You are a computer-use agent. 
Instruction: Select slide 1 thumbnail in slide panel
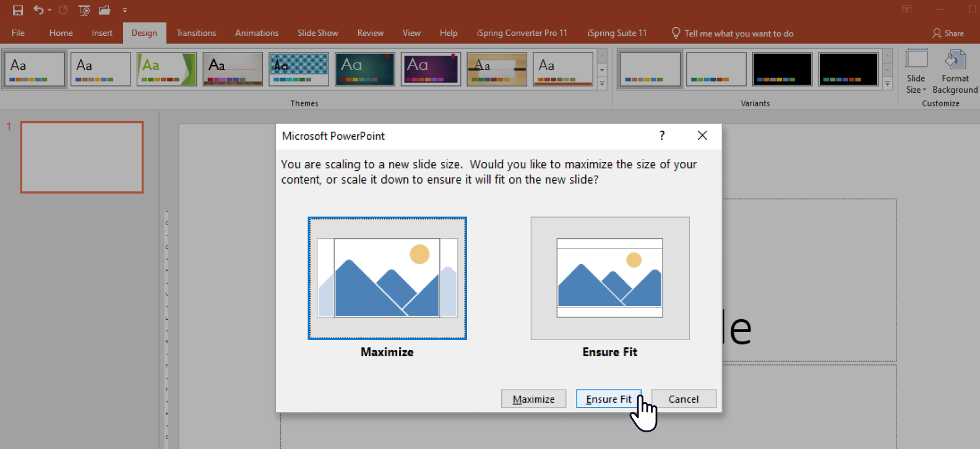pyautogui.click(x=82, y=157)
